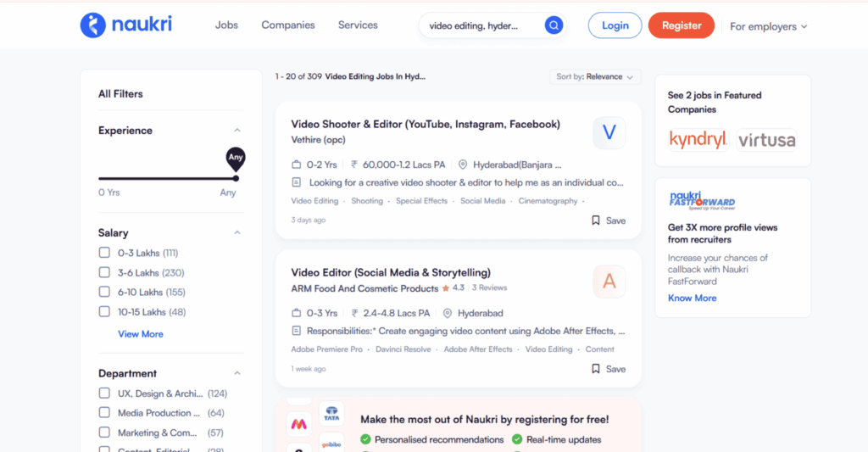Image resolution: width=868 pixels, height=452 pixels.
Task: Open the Companies menu
Action: tap(288, 25)
